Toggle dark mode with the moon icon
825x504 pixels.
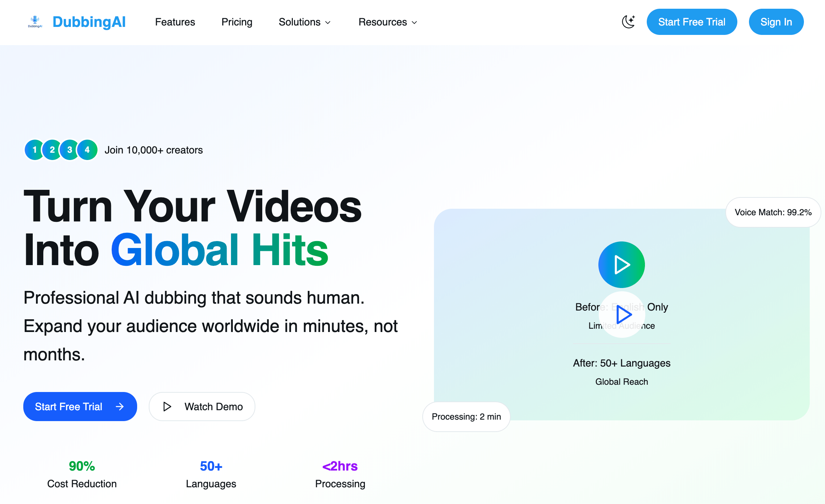point(629,22)
